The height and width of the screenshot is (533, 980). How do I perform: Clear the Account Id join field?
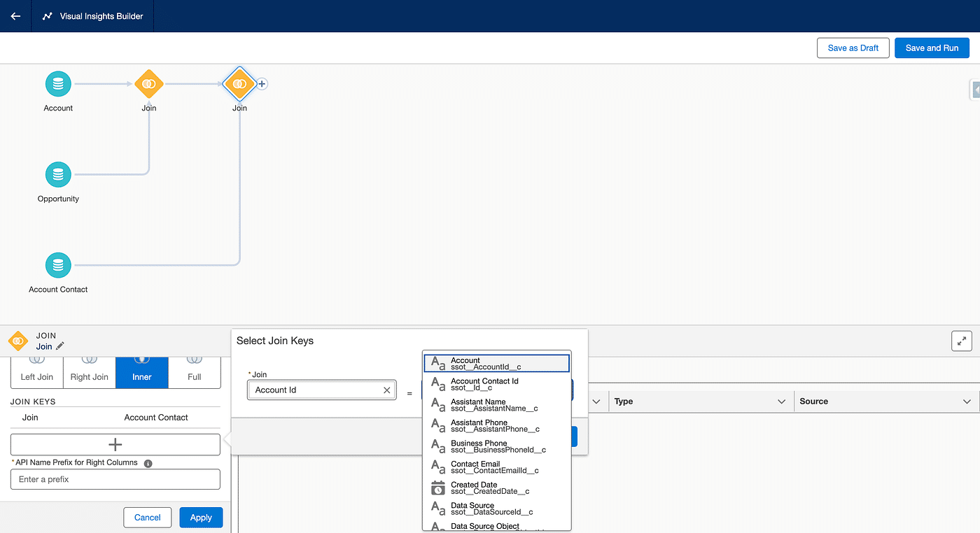386,390
